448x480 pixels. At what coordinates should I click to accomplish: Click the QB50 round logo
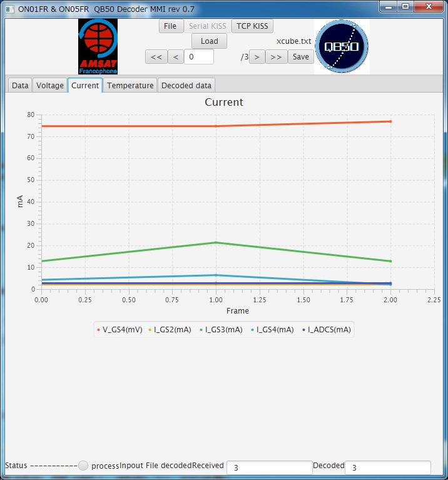[x=342, y=46]
